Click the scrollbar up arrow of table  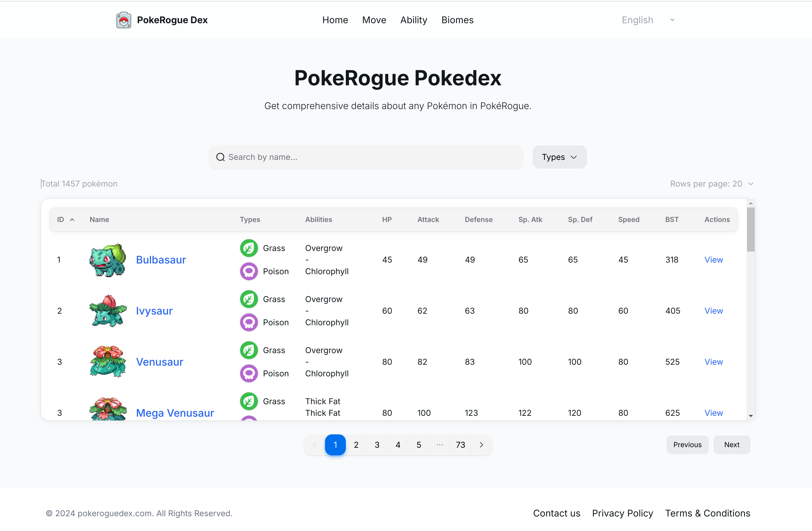click(751, 203)
